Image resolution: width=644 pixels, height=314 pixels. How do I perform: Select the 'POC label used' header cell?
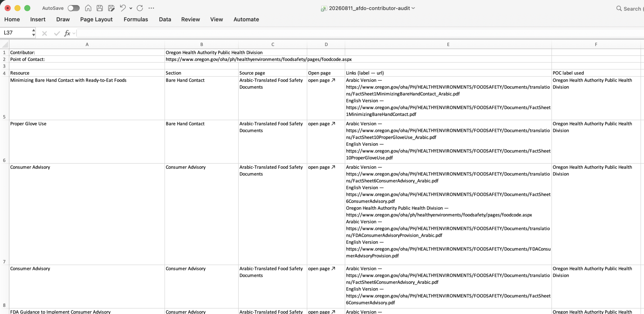[596, 73]
